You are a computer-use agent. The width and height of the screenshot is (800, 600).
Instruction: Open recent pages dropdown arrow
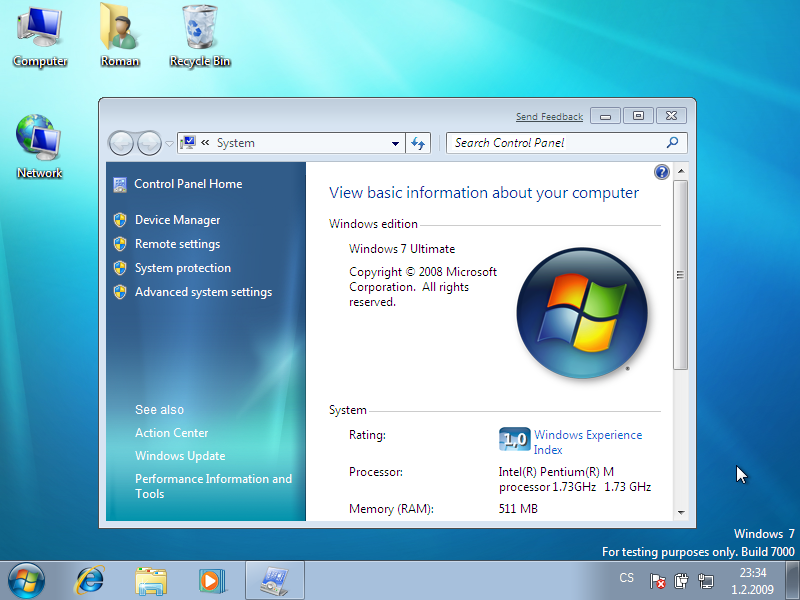[x=169, y=143]
